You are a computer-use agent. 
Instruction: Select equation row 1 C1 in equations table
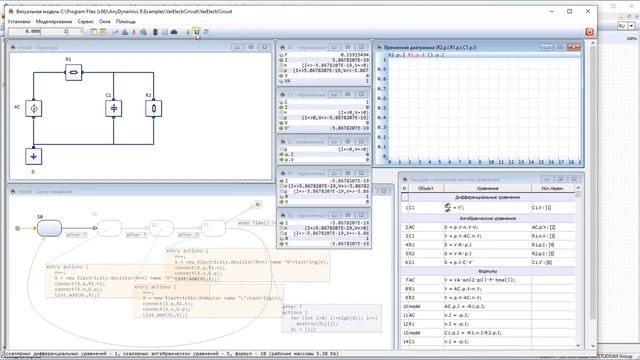pos(488,208)
